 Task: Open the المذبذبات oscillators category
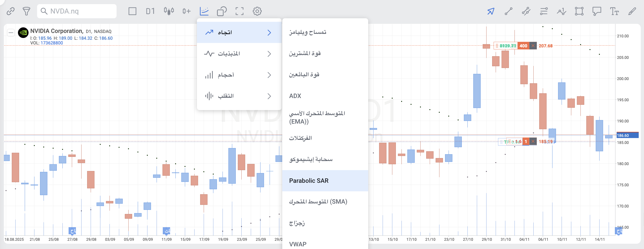pos(239,54)
